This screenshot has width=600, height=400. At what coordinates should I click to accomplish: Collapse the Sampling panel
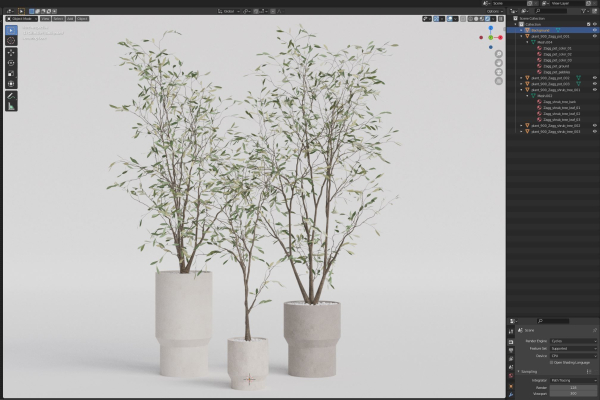(519, 372)
